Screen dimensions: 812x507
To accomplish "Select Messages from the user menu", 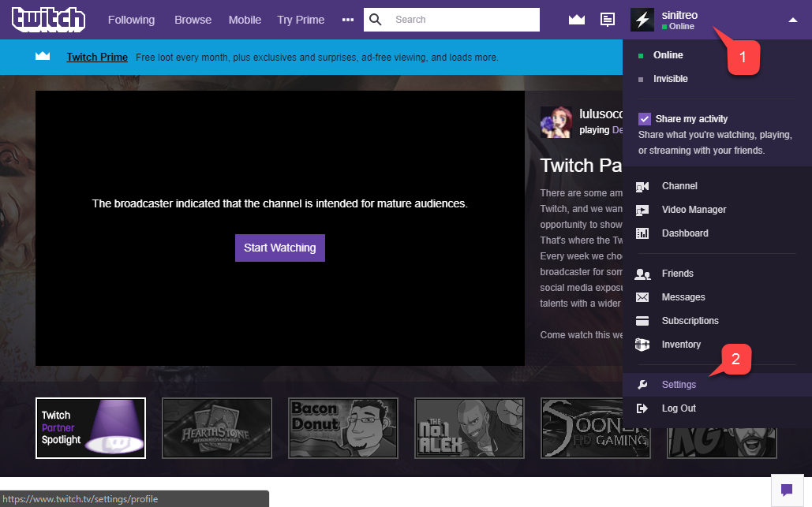I will 683,297.
